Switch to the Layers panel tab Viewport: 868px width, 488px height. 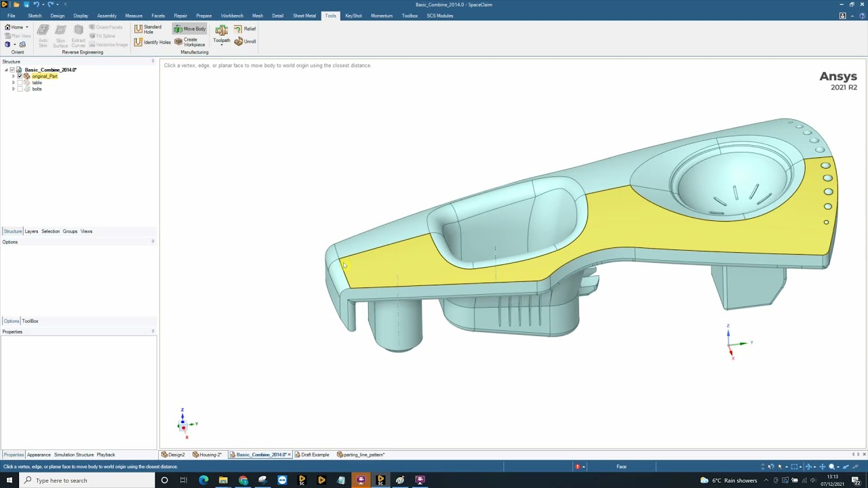tap(31, 231)
